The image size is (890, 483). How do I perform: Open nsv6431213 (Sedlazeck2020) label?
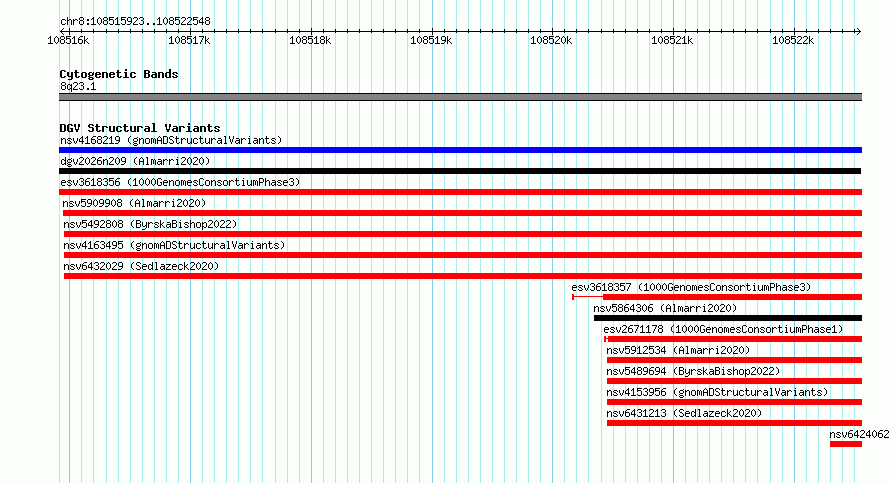(x=684, y=413)
